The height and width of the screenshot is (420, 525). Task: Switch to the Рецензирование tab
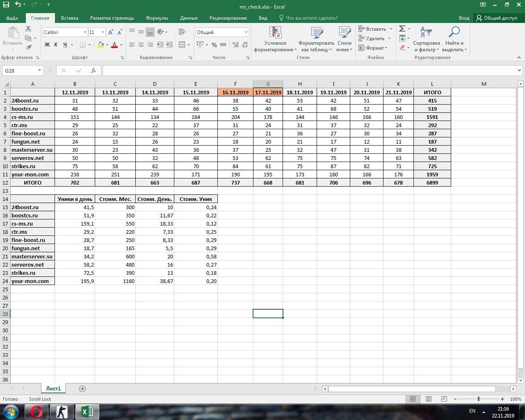coord(228,18)
